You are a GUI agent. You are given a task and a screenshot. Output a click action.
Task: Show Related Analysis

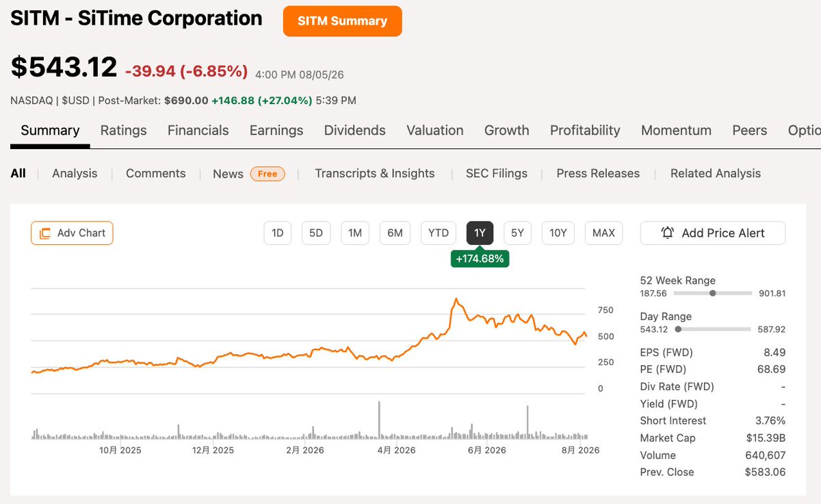coord(716,174)
